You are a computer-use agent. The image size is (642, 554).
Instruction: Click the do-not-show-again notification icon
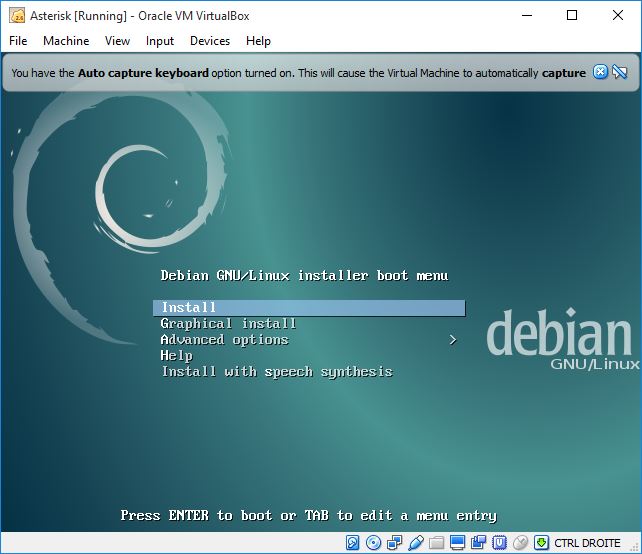620,72
